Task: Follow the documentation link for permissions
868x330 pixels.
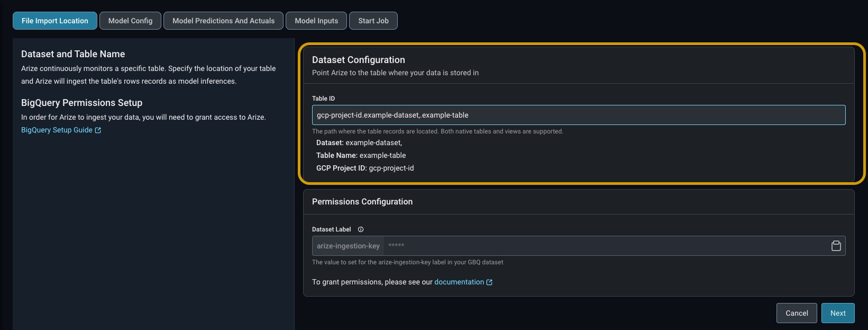Action: 459,282
